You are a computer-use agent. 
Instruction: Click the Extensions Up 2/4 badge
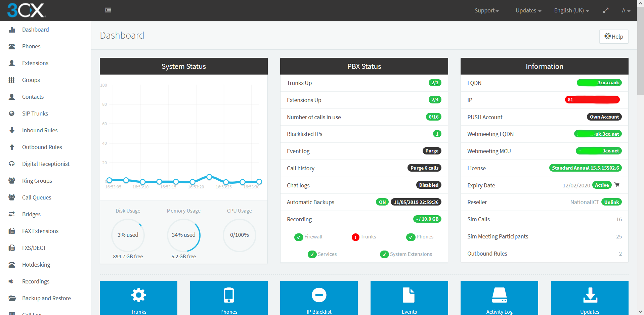click(x=435, y=100)
